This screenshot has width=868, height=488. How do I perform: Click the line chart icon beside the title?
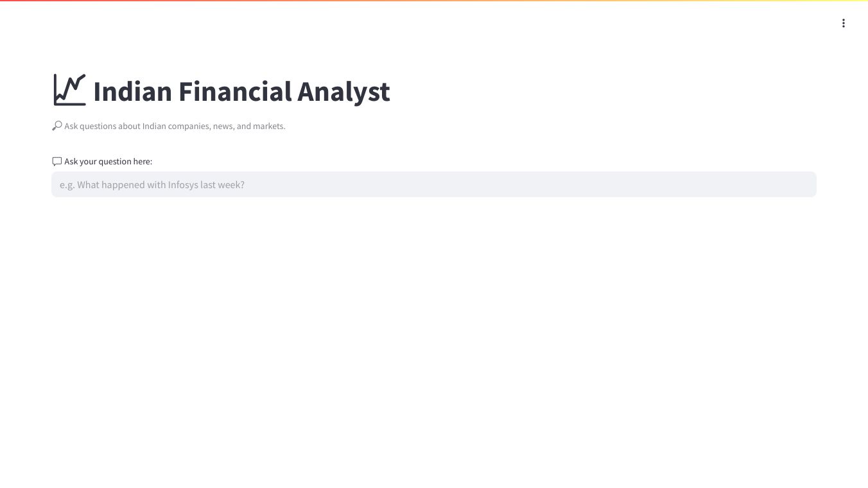point(69,90)
